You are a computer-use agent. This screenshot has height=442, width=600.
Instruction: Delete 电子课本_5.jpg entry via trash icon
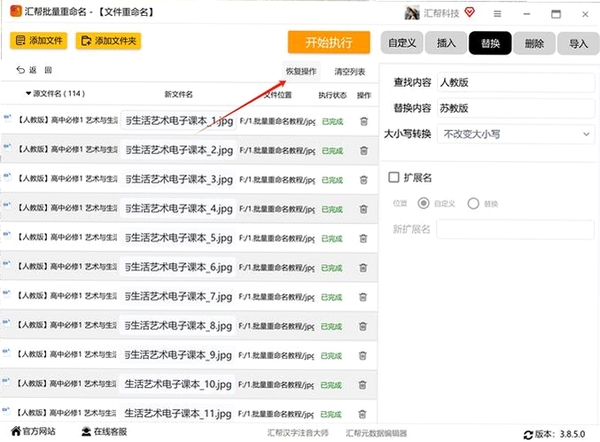point(363,238)
